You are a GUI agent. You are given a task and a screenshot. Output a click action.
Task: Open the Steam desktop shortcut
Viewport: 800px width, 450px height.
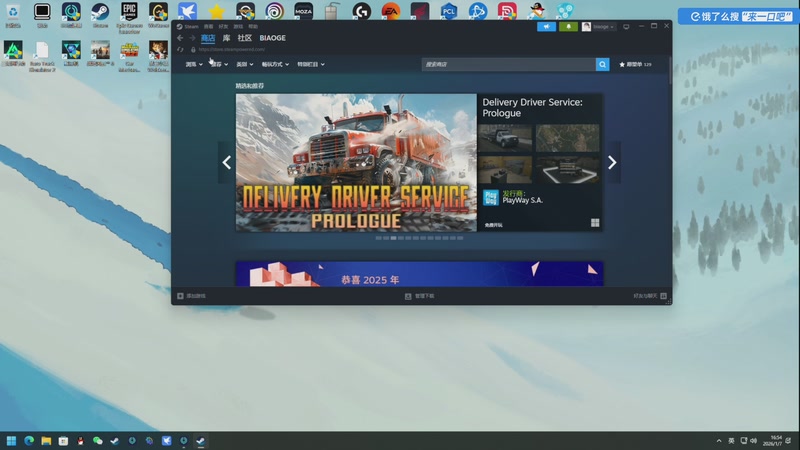pyautogui.click(x=100, y=14)
